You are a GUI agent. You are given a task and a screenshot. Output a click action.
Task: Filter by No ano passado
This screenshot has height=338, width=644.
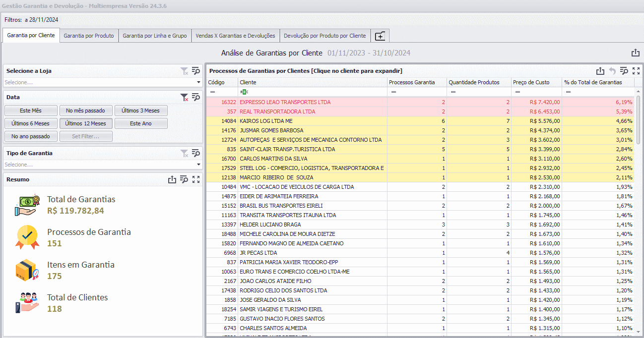click(x=31, y=136)
